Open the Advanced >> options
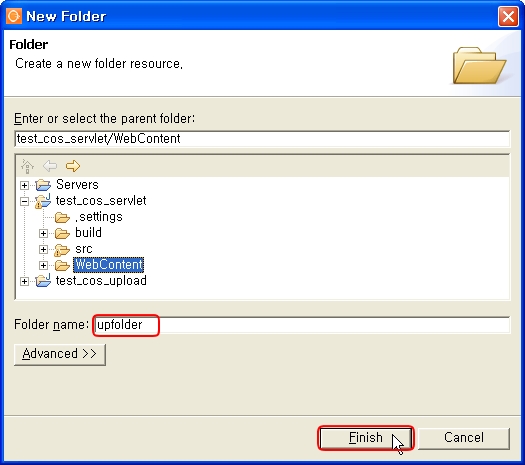The height and width of the screenshot is (465, 525). (60, 354)
